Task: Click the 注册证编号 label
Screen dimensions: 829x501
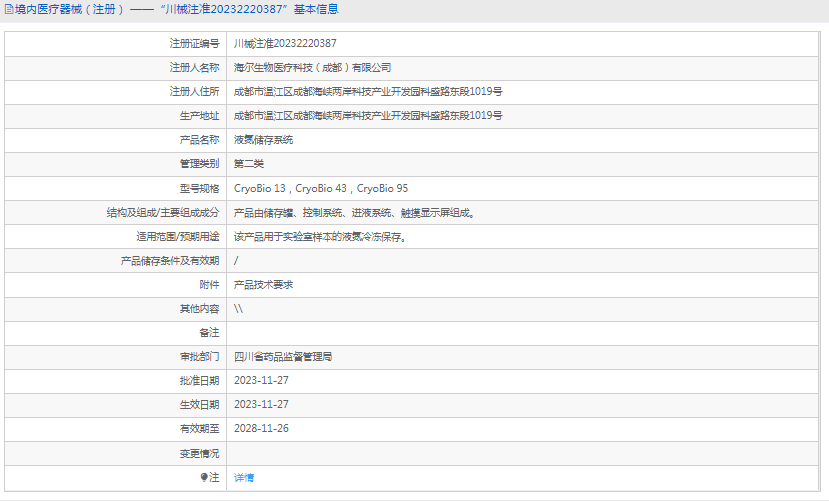Action: click(x=194, y=43)
